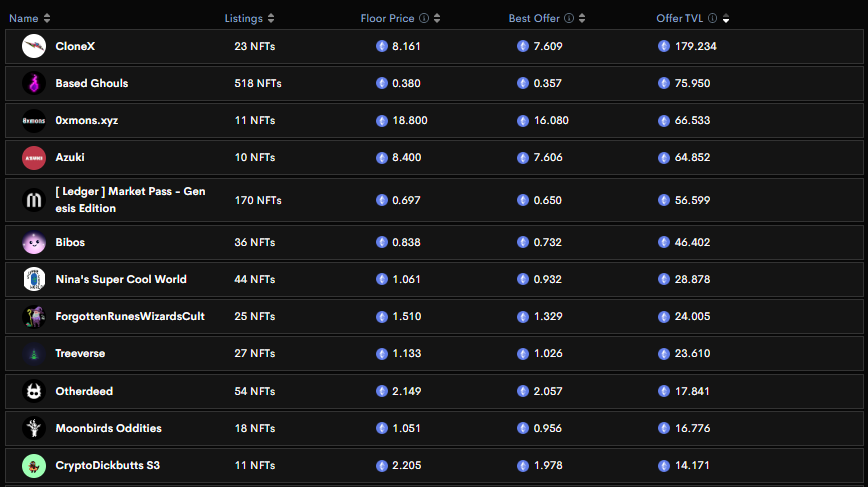
Task: Click best offer value 1.329
Action: 548,317
